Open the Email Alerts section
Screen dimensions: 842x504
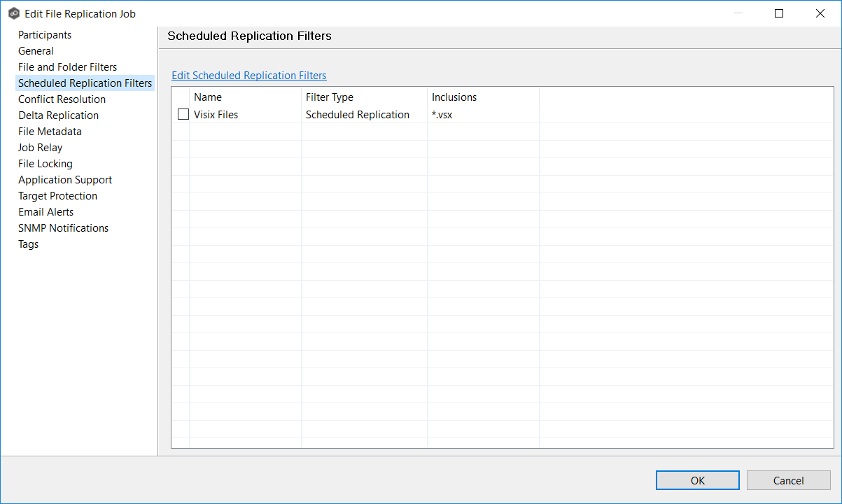pyautogui.click(x=45, y=211)
